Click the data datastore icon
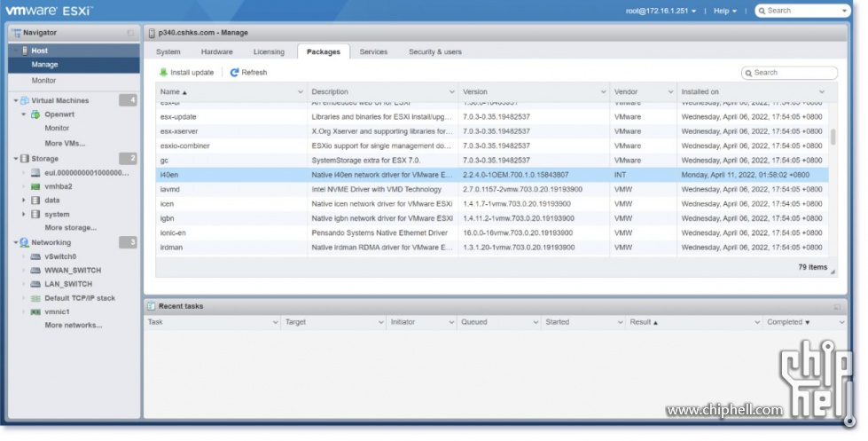 [35, 201]
